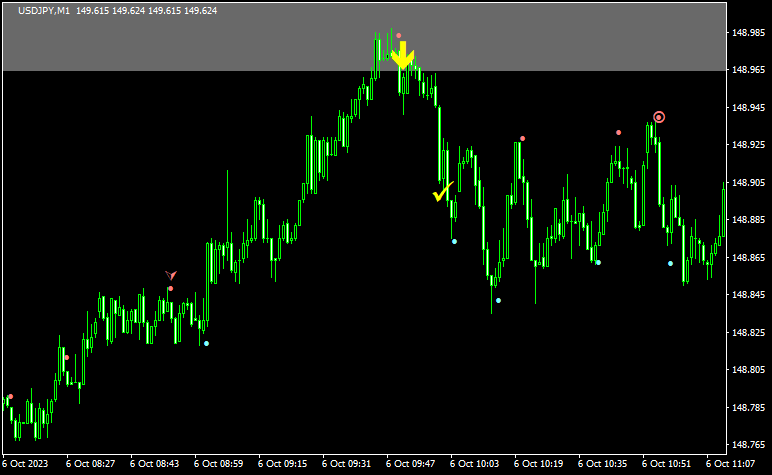This screenshot has height=475, width=772.
Task: Select the yellow checkmark on the chart
Action: point(442,192)
